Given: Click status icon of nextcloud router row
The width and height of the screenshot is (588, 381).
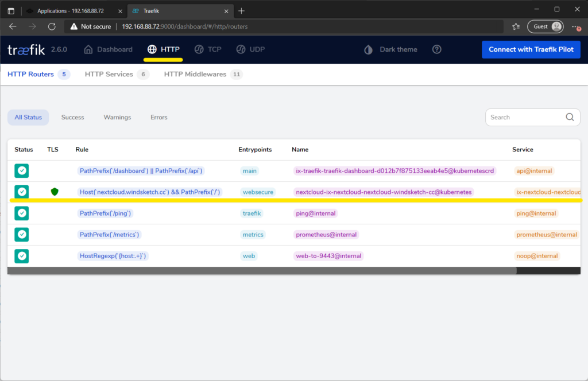Looking at the screenshot, I should [22, 192].
